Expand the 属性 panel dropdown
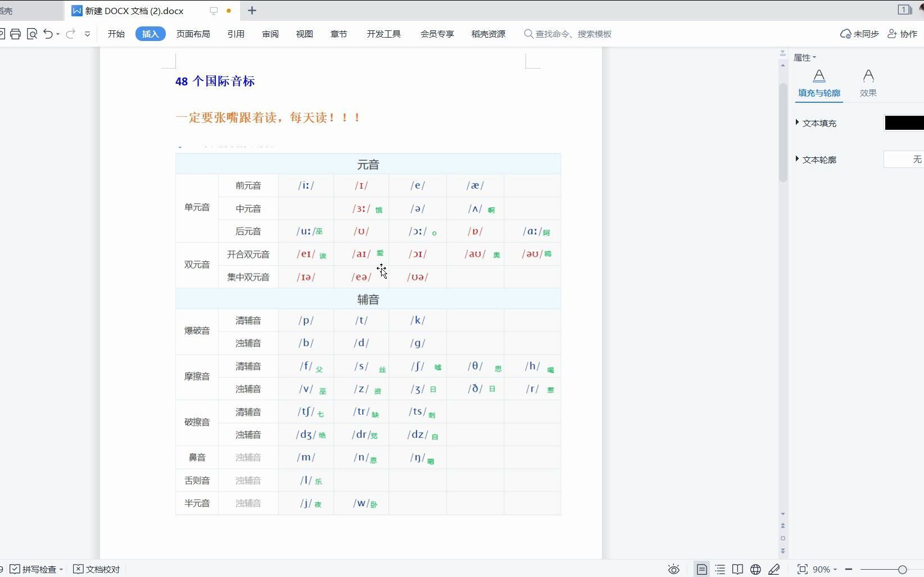 [x=805, y=57]
